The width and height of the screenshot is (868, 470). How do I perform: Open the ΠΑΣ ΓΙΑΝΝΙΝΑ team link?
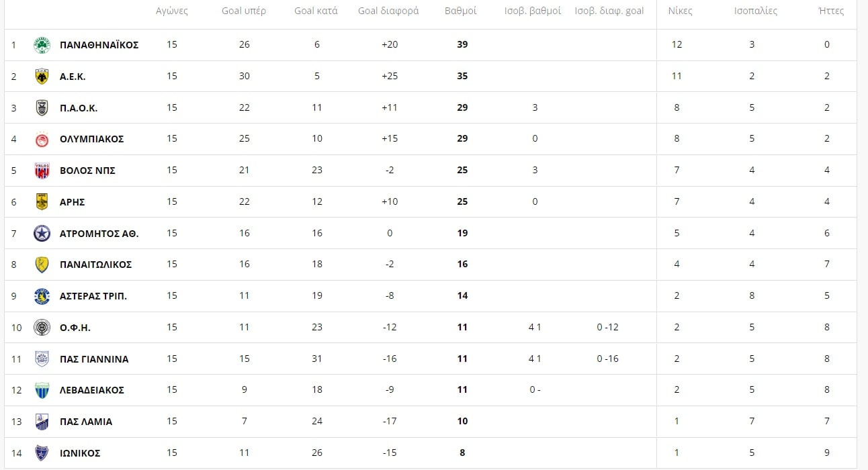pos(94,359)
